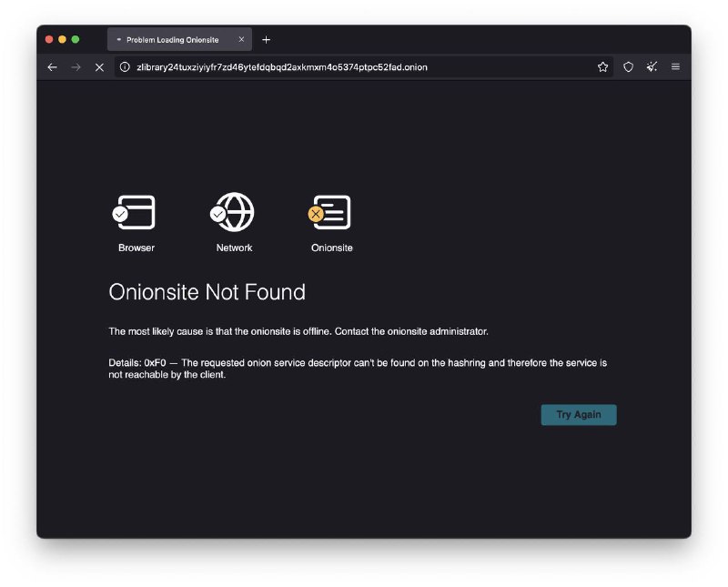Select the Problem Loading Onionsite tab
Viewport: 728px width, 587px height.
[178, 39]
